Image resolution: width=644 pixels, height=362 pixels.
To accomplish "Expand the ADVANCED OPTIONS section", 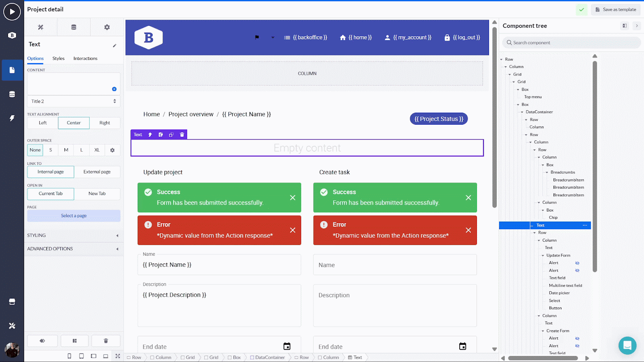I will coord(74,249).
